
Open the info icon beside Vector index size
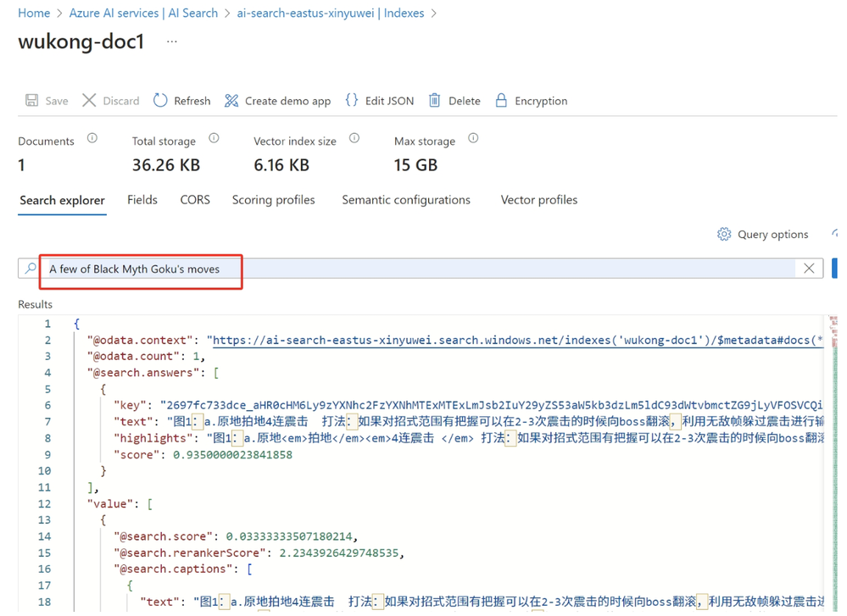tap(354, 138)
